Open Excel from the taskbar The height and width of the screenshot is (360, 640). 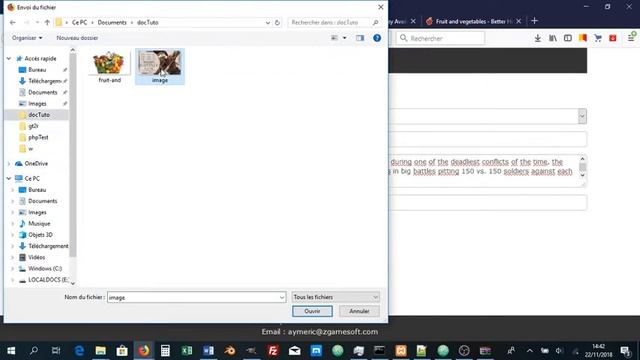point(187,351)
